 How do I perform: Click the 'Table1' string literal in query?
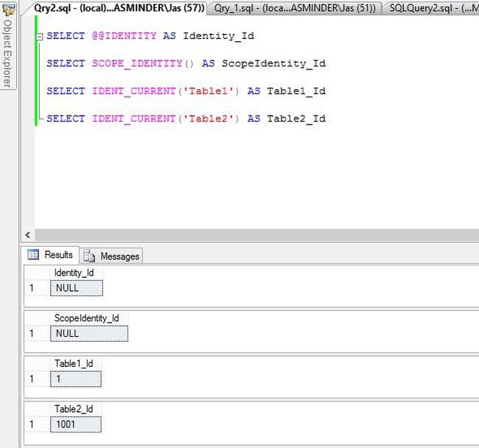coord(209,91)
